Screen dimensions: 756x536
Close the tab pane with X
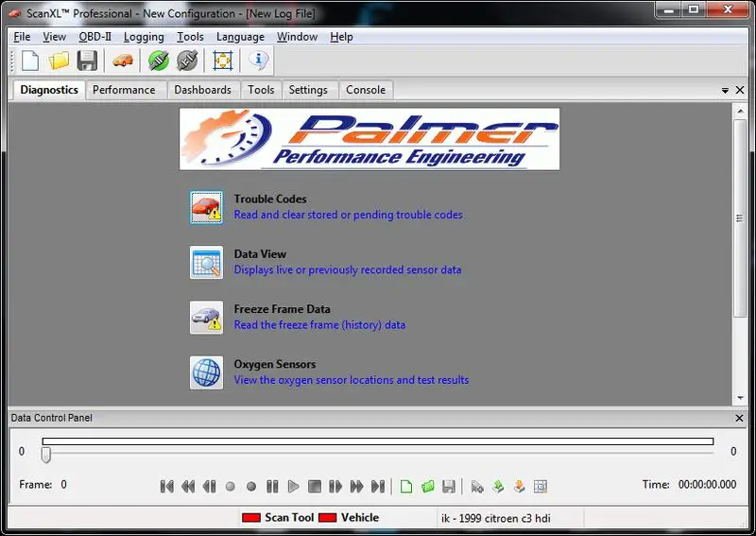pos(740,90)
